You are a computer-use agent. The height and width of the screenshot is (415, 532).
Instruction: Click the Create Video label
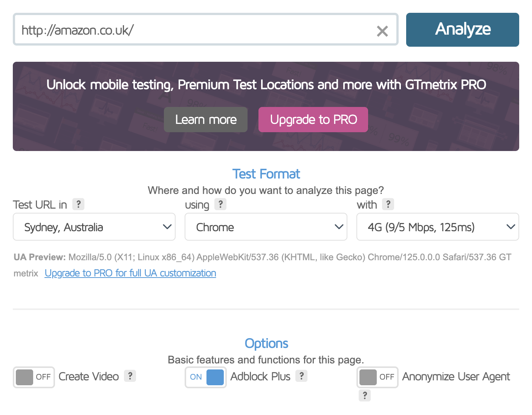[x=89, y=377]
